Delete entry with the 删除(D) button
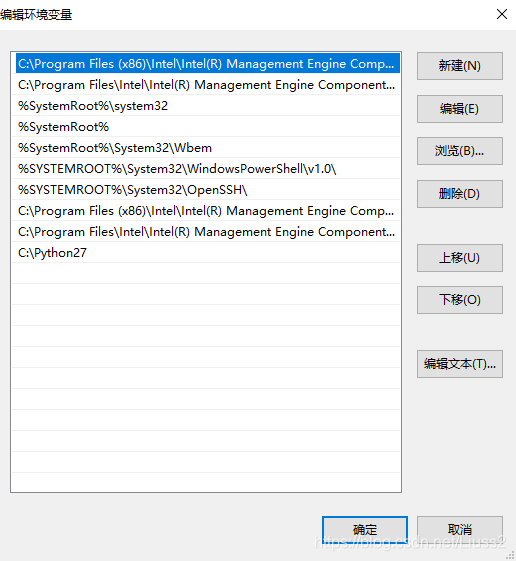The height and width of the screenshot is (561, 516). (459, 194)
